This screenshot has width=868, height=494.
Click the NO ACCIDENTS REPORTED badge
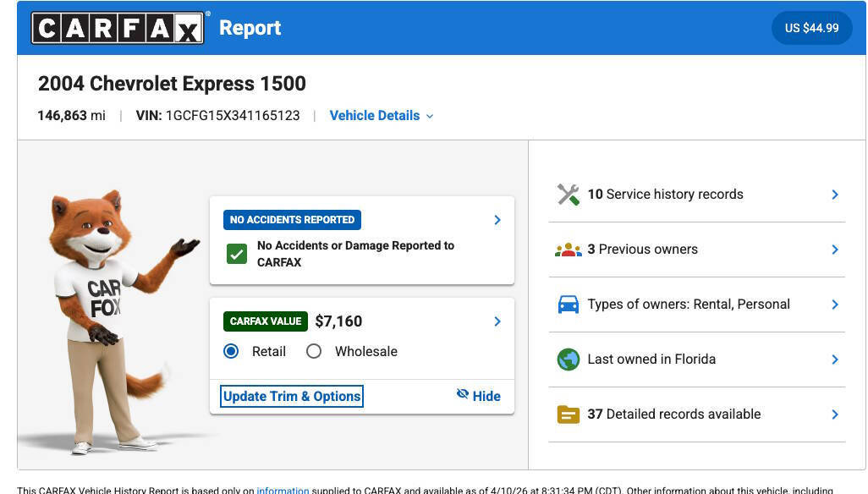292,220
